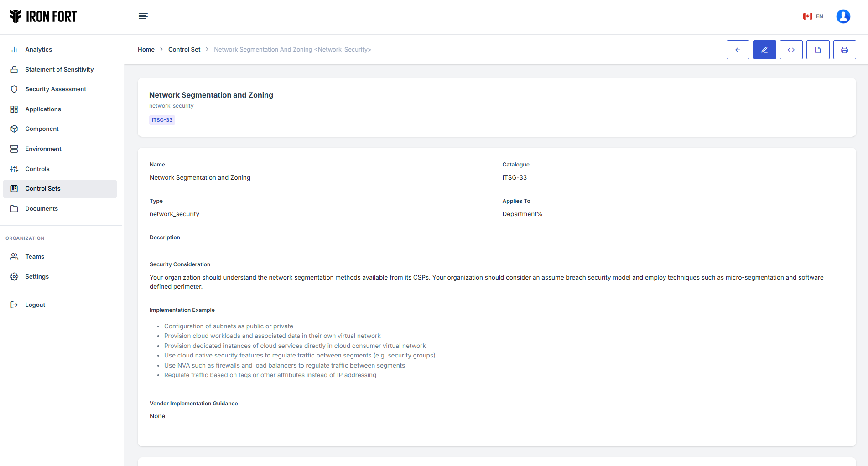
Task: Click the Control Set breadcrumb link
Action: point(184,50)
